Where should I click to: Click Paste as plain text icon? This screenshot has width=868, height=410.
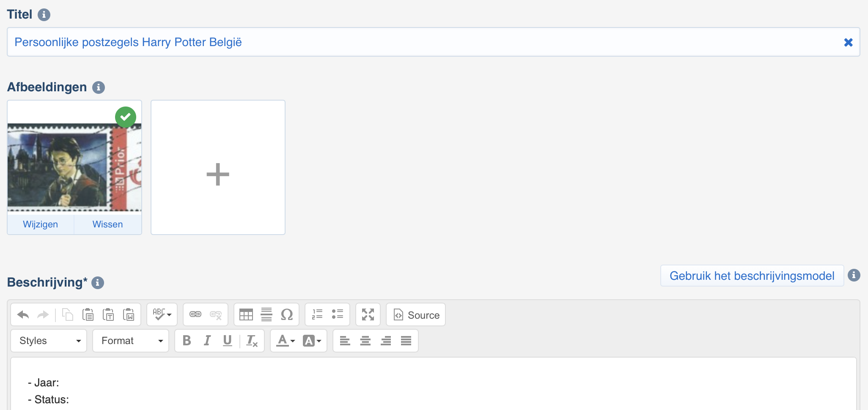(108, 314)
